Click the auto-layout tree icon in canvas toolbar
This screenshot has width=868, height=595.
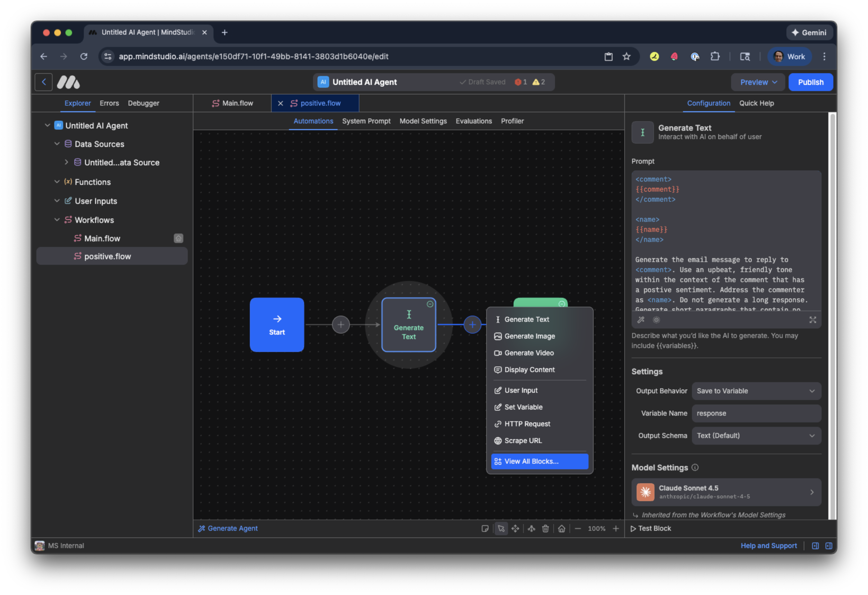(532, 529)
